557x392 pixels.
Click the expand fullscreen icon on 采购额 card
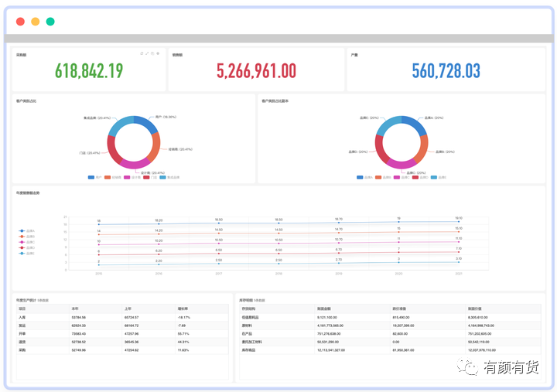click(147, 53)
